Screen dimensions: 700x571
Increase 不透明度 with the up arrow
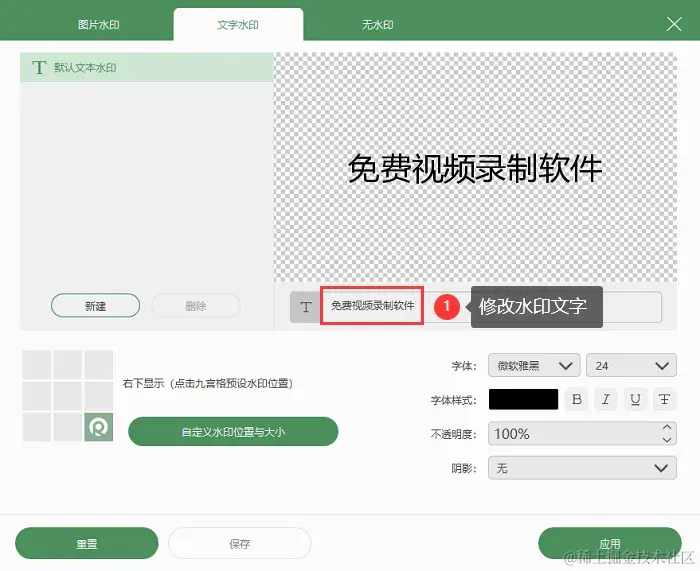pyautogui.click(x=667, y=427)
